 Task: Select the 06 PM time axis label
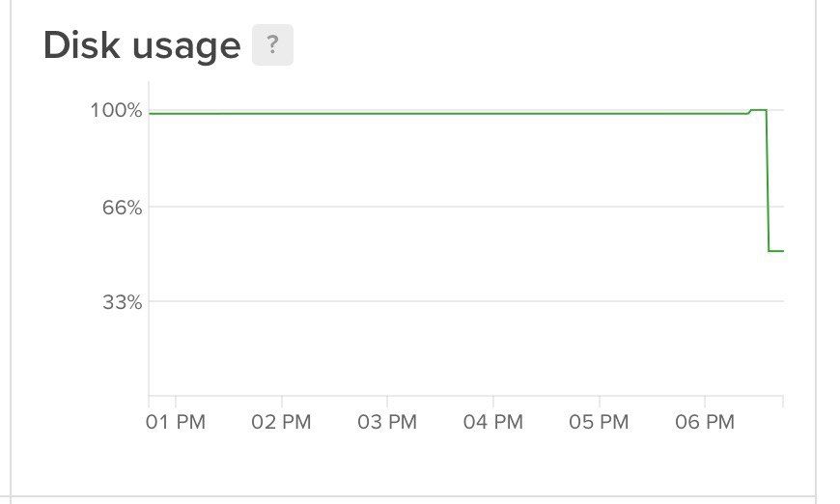pyautogui.click(x=705, y=423)
